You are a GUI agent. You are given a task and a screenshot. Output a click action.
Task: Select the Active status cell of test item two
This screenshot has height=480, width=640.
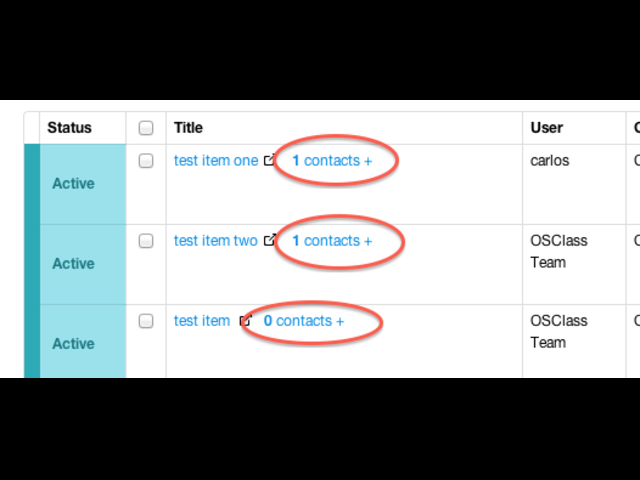point(83,264)
